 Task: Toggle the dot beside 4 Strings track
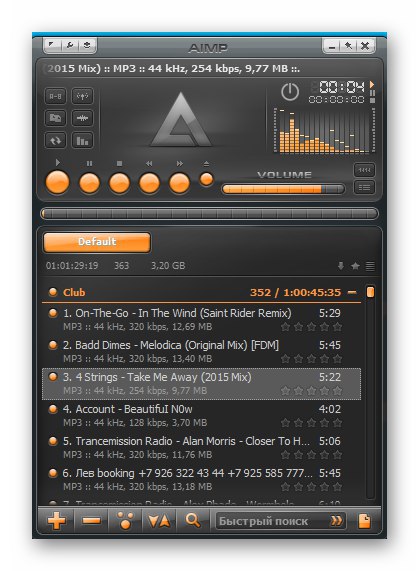pos(53,377)
